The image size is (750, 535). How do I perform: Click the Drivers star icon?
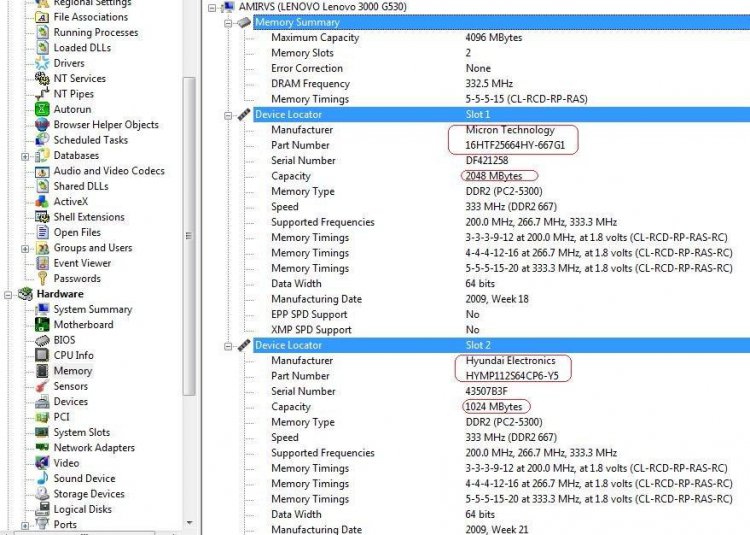[42, 63]
